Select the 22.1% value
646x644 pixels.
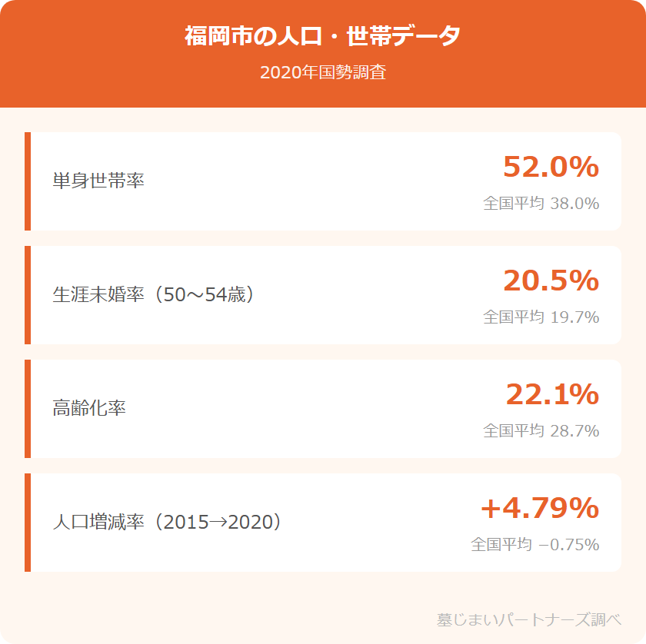pos(552,394)
